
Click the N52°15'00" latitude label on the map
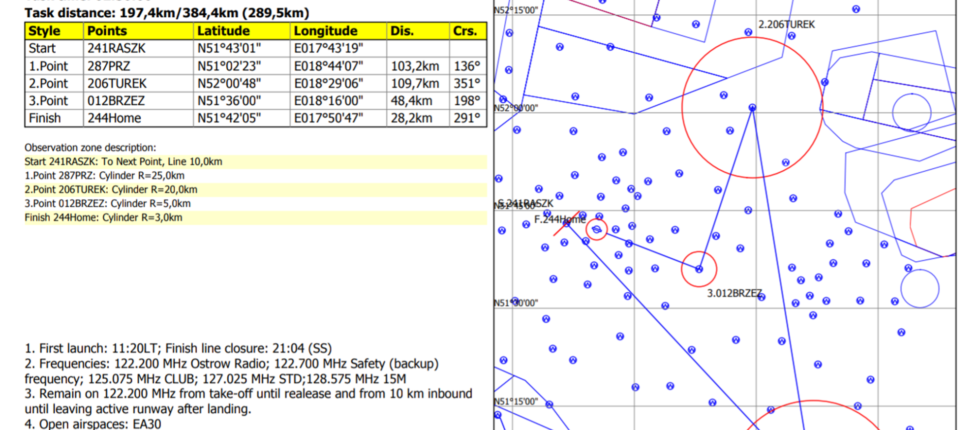point(516,10)
